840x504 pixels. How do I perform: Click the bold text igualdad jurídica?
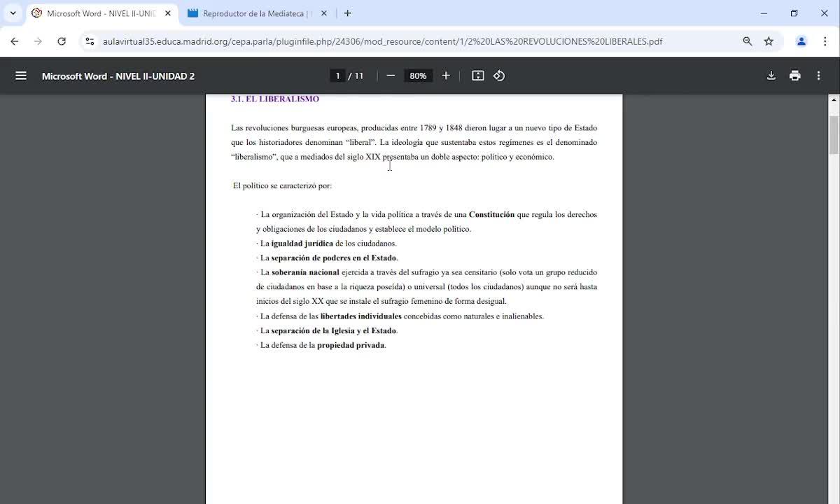pyautogui.click(x=302, y=244)
